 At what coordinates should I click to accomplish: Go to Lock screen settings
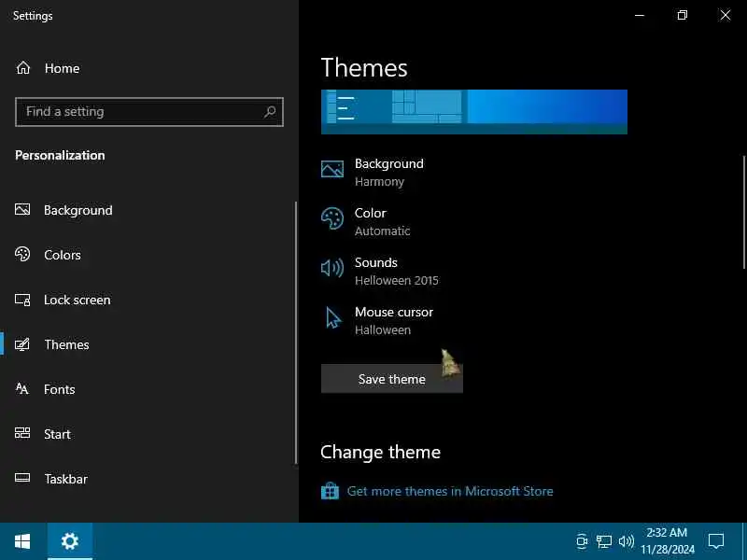coord(148,300)
